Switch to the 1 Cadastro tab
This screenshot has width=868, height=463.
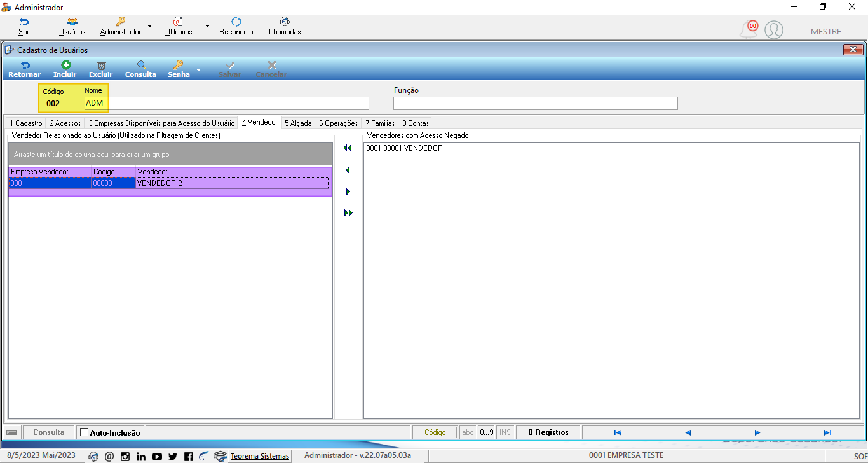tap(25, 123)
